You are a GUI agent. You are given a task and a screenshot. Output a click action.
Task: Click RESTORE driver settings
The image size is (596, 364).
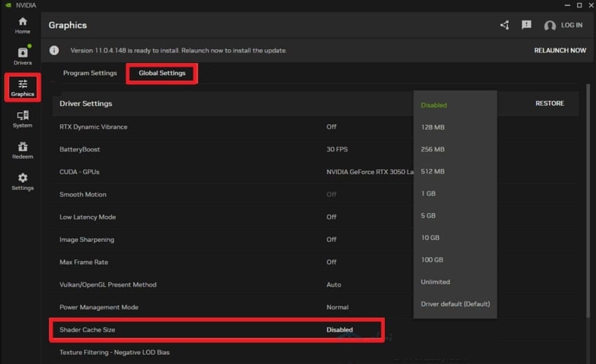[x=550, y=104]
